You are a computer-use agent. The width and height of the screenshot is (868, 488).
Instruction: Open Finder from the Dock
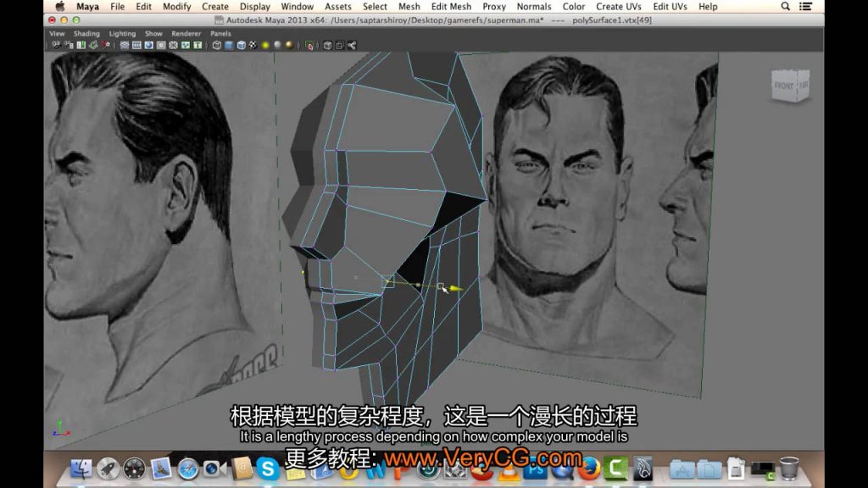pos(81,469)
